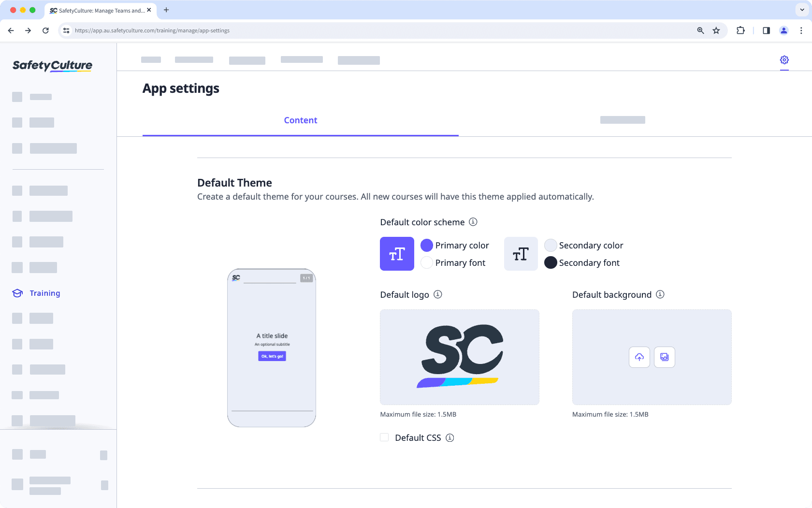The height and width of the screenshot is (508, 812).
Task: Select the SafetyCulture browser tab
Action: (x=97, y=10)
